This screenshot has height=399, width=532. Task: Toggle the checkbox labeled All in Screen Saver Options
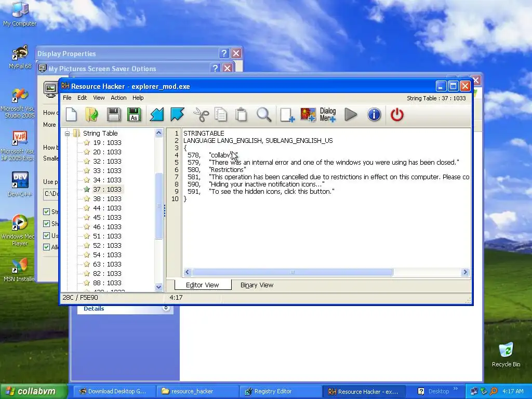coord(47,247)
